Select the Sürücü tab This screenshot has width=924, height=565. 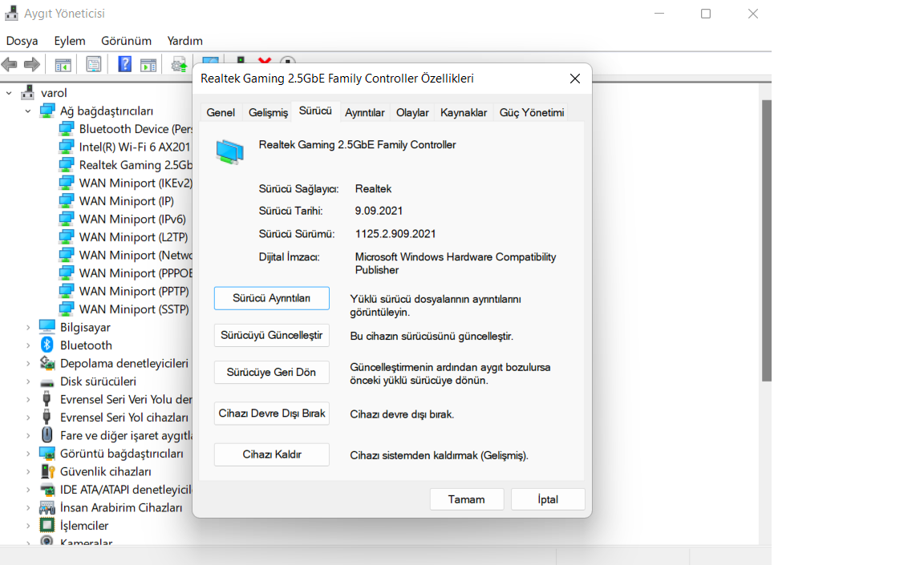pos(315,111)
